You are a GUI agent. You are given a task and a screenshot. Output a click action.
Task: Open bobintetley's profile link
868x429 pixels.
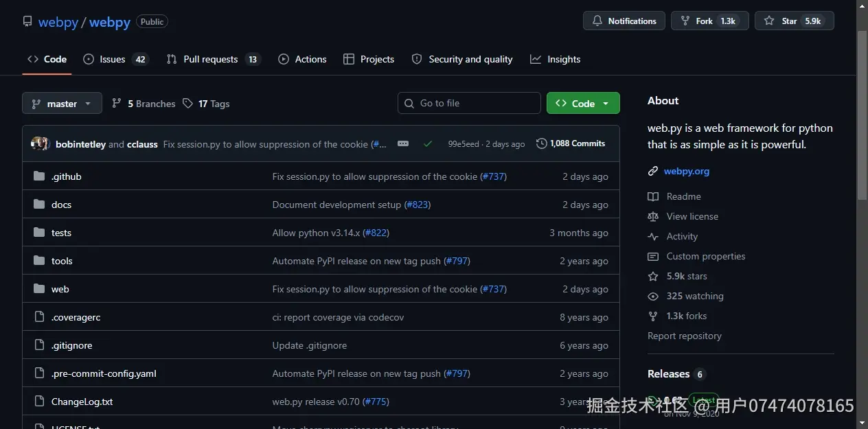pyautogui.click(x=80, y=144)
